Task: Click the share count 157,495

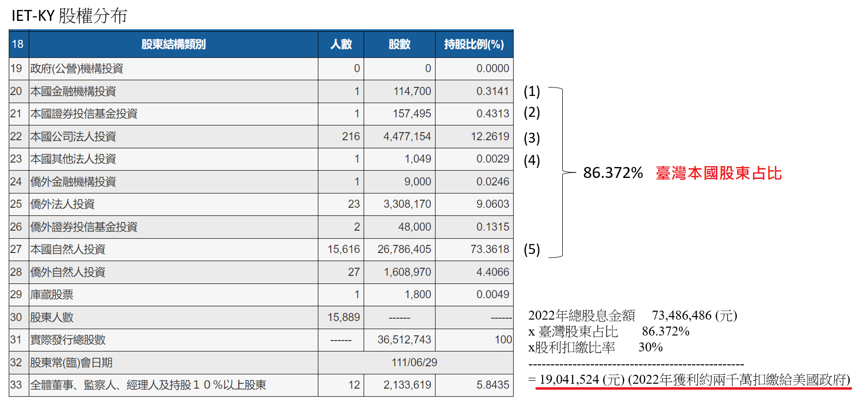Action: 412,114
